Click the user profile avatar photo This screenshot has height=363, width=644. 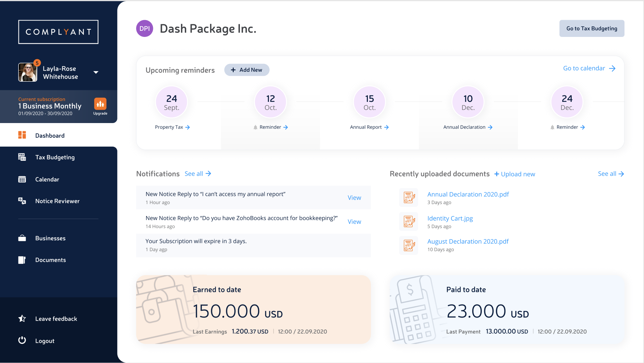click(28, 72)
